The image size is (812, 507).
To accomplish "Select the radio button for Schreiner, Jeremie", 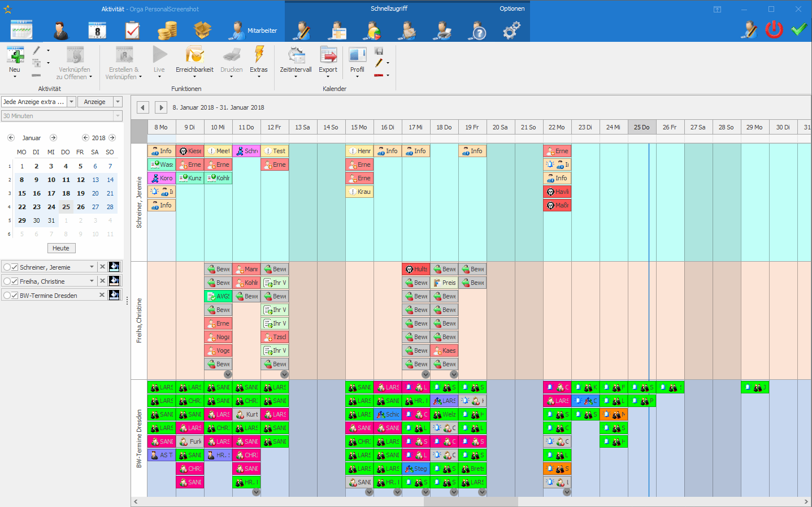I will (7, 267).
